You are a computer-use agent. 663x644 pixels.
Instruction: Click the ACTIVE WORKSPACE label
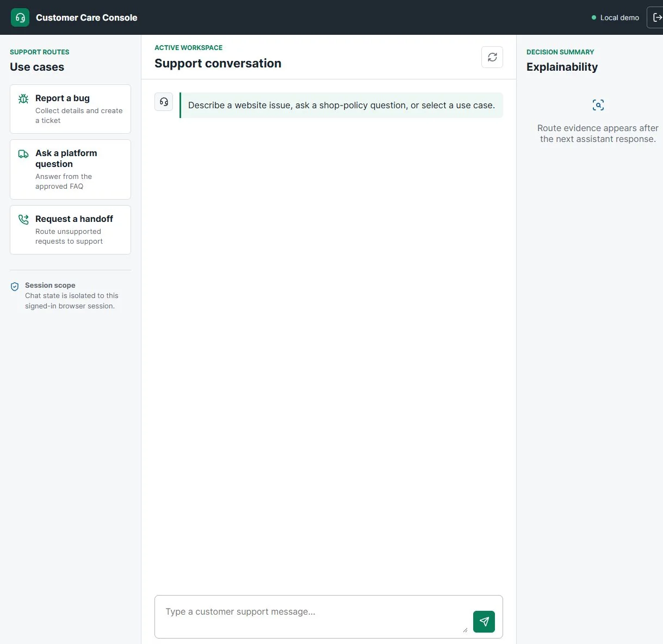[188, 48]
